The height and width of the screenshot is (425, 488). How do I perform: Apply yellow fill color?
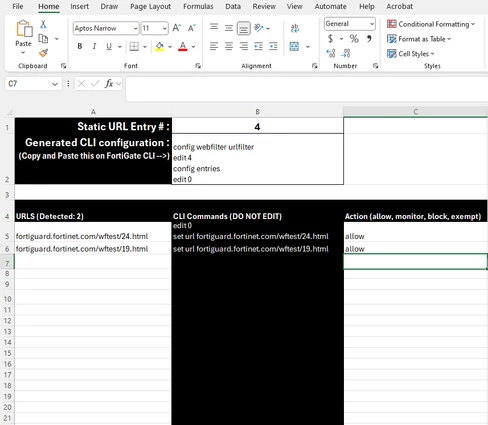(x=160, y=47)
